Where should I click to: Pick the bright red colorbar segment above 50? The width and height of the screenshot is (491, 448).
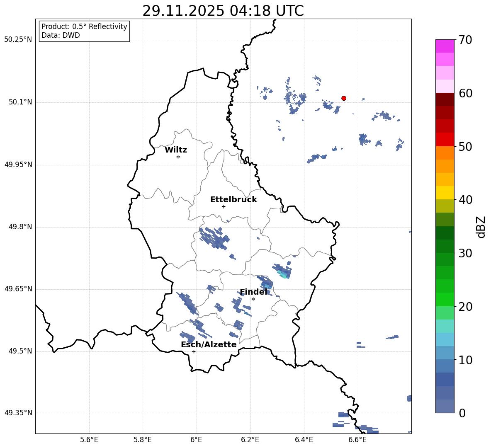[445, 139]
